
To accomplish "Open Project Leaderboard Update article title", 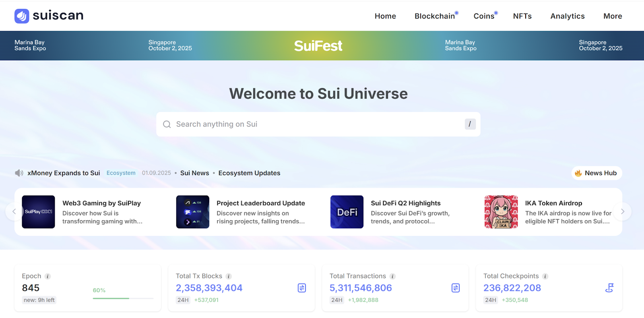I will click(261, 203).
